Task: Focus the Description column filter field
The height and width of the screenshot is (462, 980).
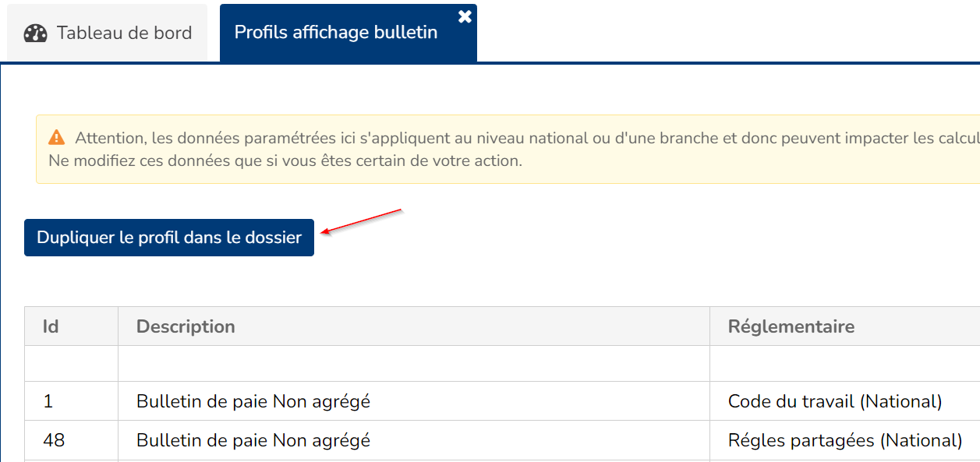Action: [413, 364]
